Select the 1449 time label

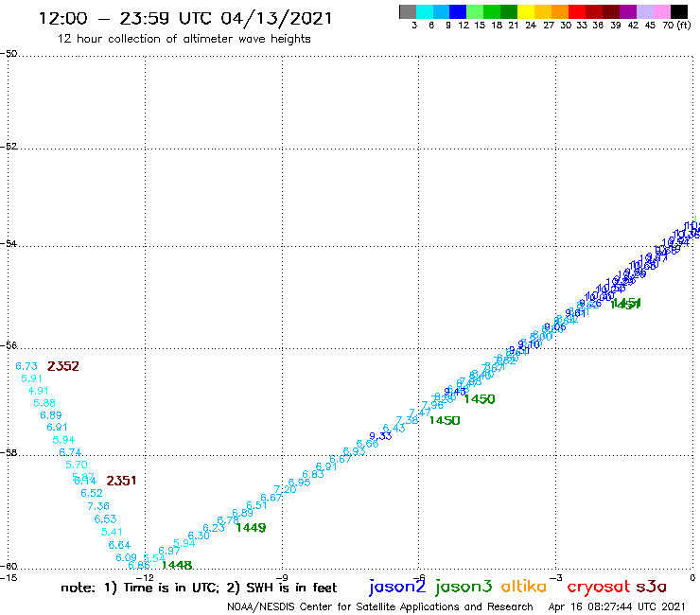[x=251, y=527]
